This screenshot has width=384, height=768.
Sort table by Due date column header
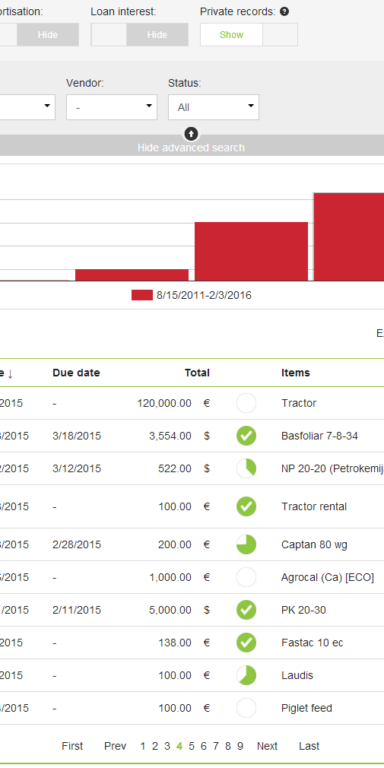pyautogui.click(x=76, y=373)
